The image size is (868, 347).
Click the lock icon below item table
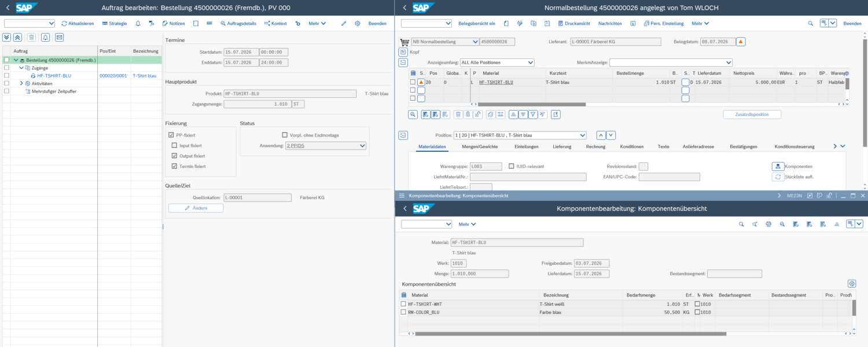[468, 115]
